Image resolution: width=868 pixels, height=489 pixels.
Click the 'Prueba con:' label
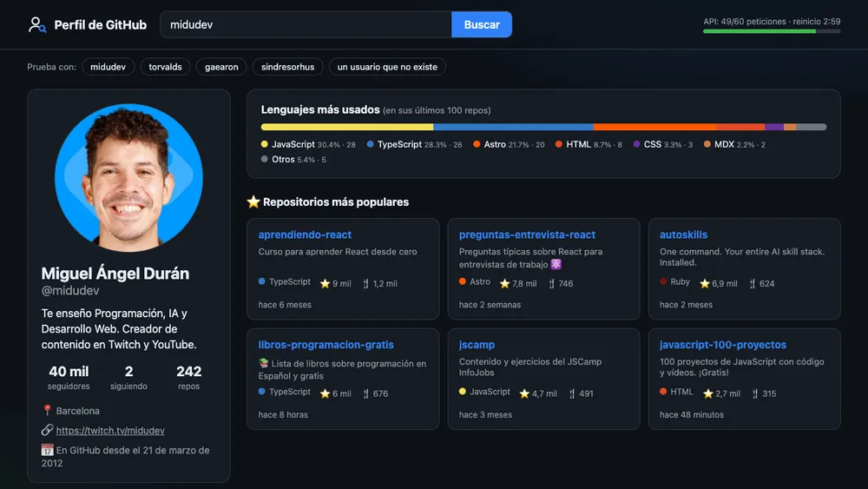tap(51, 67)
